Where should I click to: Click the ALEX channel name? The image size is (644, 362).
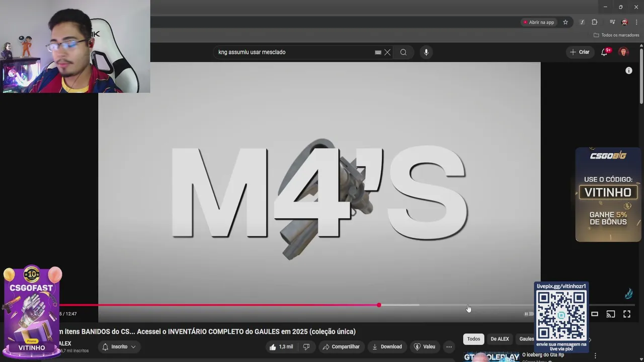point(65,344)
